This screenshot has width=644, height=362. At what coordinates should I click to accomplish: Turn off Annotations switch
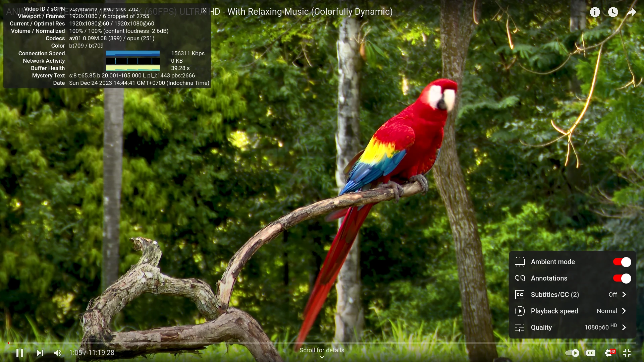pos(622,278)
